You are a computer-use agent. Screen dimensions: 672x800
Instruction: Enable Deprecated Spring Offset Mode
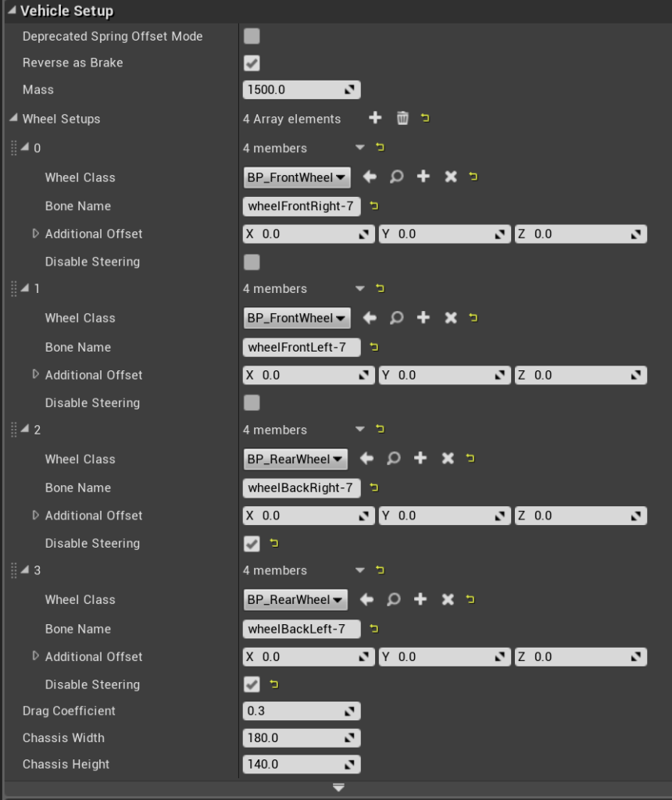point(252,36)
